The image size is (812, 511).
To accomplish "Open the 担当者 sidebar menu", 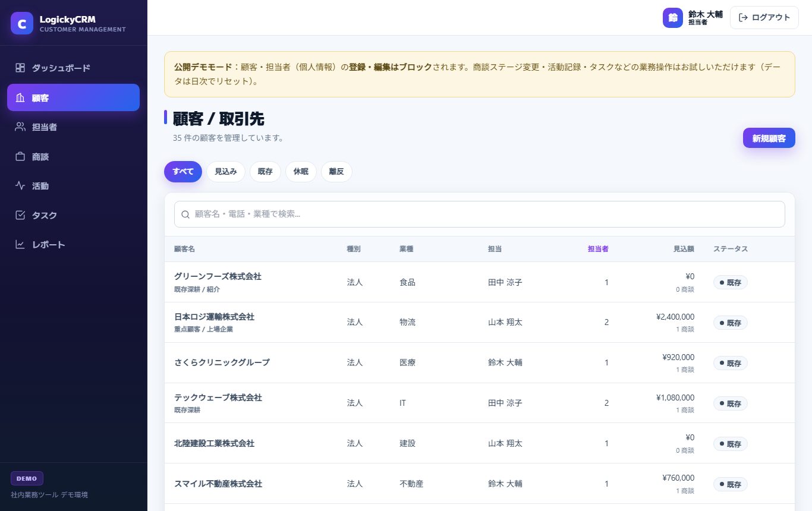I will tap(73, 127).
